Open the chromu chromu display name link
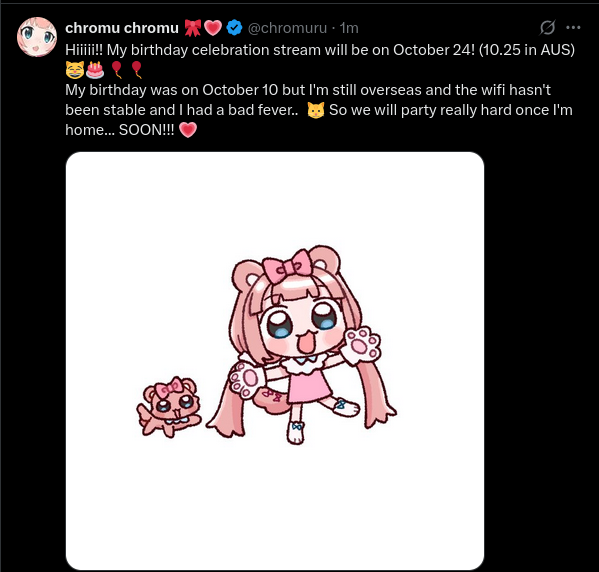Screen dimensions: 599x572 [x=122, y=28]
